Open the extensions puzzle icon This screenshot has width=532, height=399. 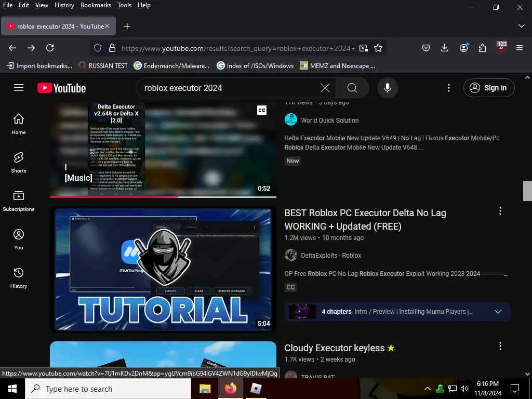(x=482, y=48)
